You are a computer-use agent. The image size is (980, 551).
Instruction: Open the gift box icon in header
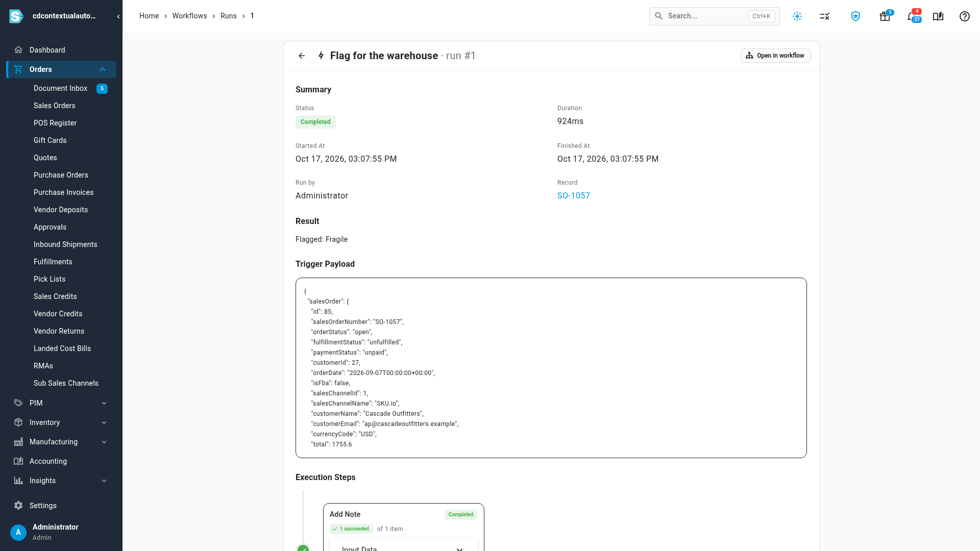point(885,16)
